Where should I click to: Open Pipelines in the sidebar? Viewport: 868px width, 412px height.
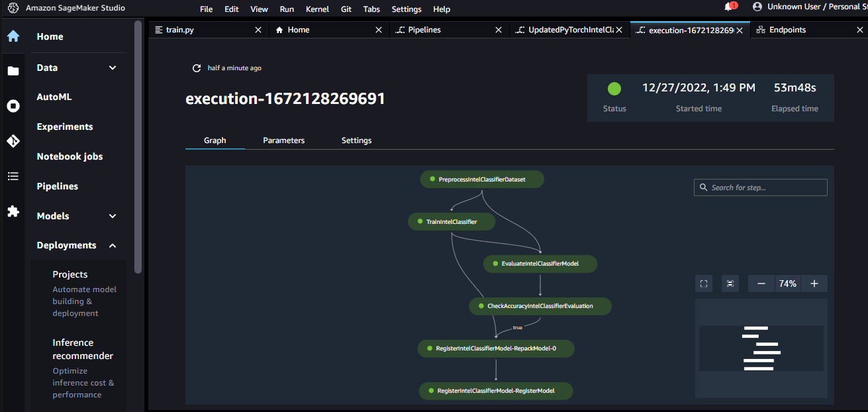tap(58, 186)
